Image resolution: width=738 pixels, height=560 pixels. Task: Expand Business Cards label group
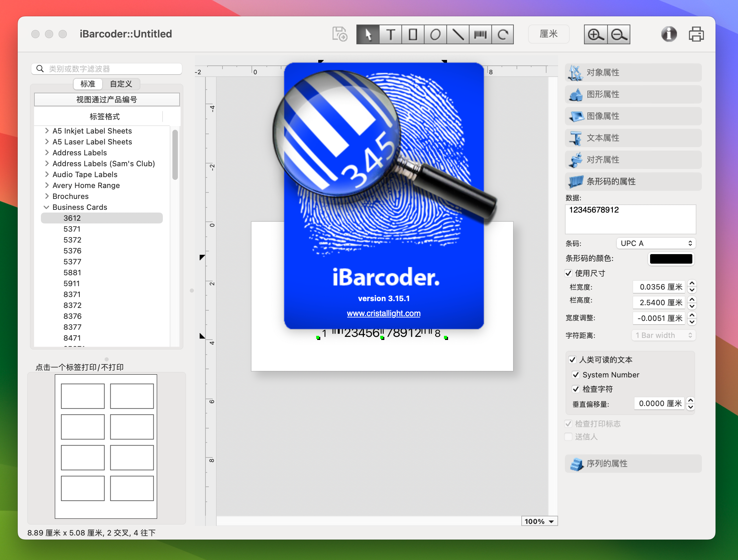point(46,206)
